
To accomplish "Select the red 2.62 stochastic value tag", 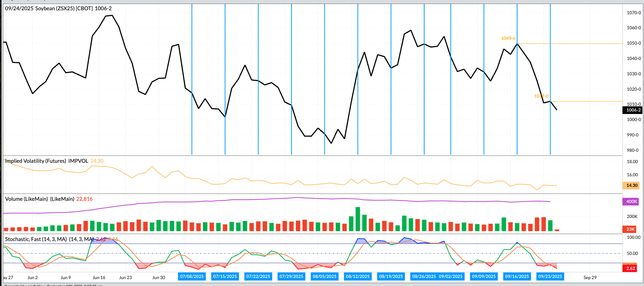I will coord(631,268).
